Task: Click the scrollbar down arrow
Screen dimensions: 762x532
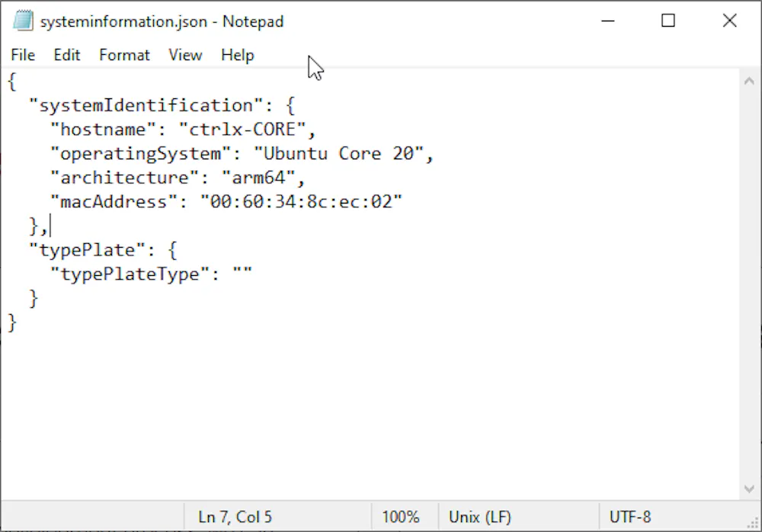Action: pos(749,489)
